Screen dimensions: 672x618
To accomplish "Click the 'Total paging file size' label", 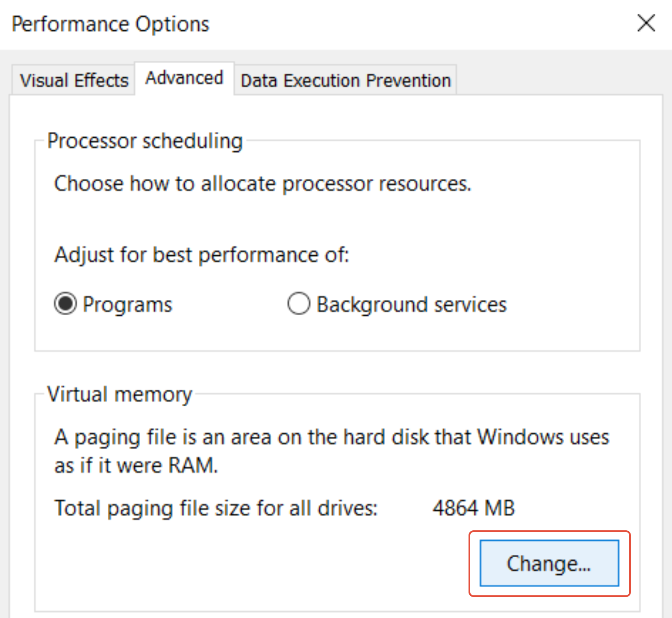I will pos(216,509).
